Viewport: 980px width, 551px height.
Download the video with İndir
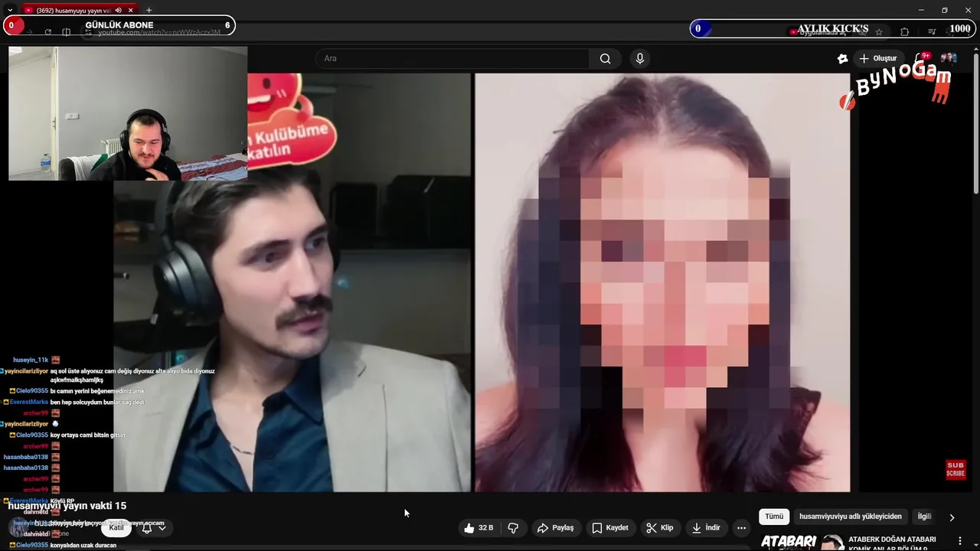coord(706,528)
